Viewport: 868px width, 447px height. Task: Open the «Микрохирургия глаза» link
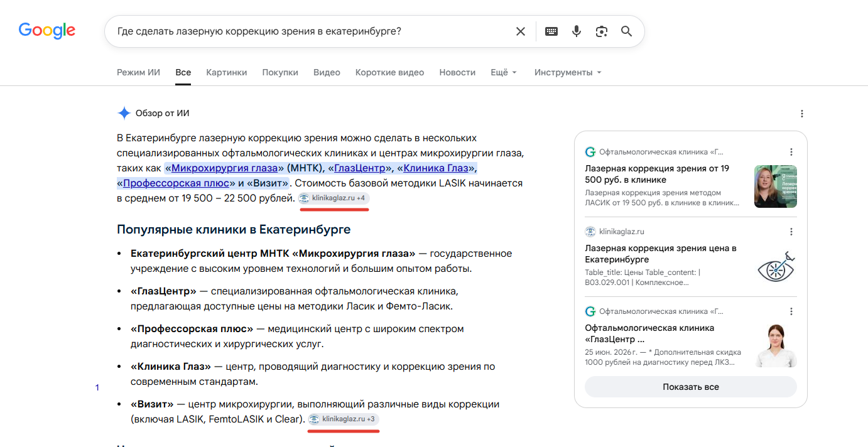click(x=225, y=168)
